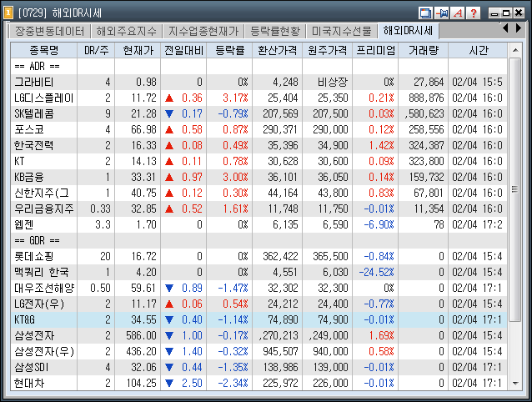Click 포스코 current price 66.98
Screen dimensions: 532x402
click(144, 129)
